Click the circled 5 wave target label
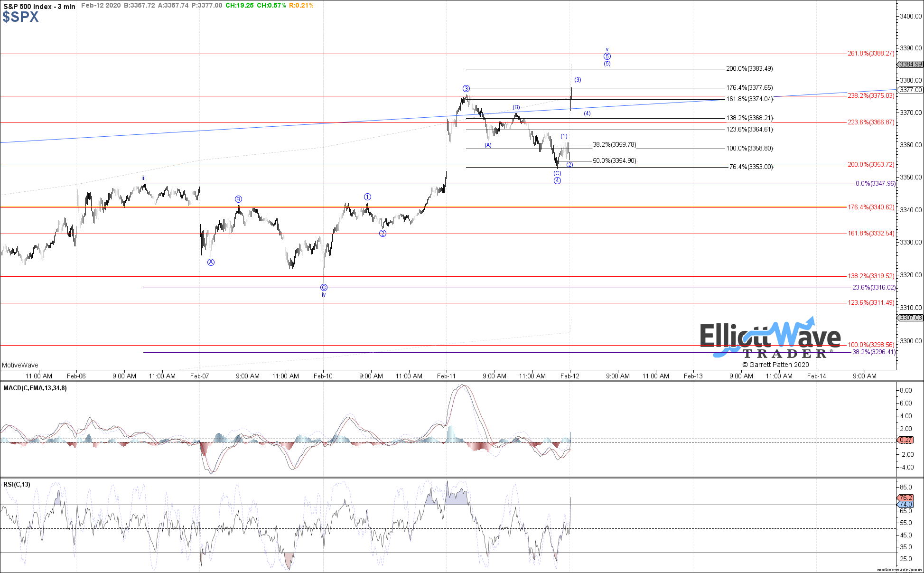924x573 pixels. (x=607, y=56)
